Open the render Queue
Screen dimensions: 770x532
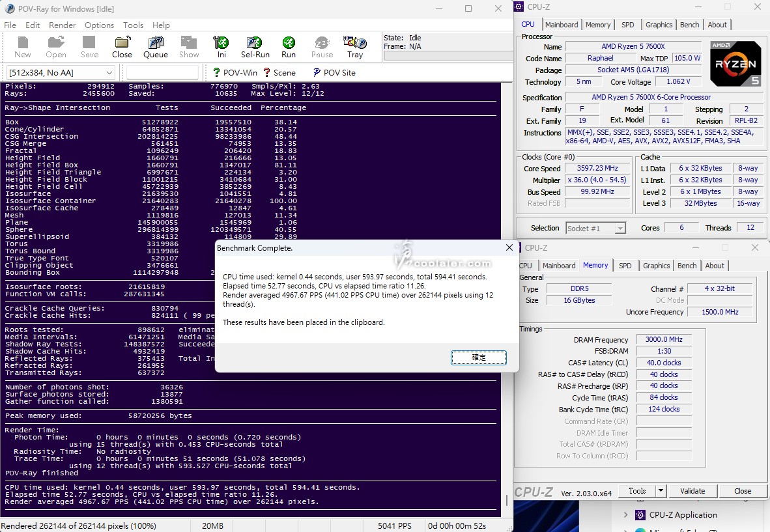(156, 47)
